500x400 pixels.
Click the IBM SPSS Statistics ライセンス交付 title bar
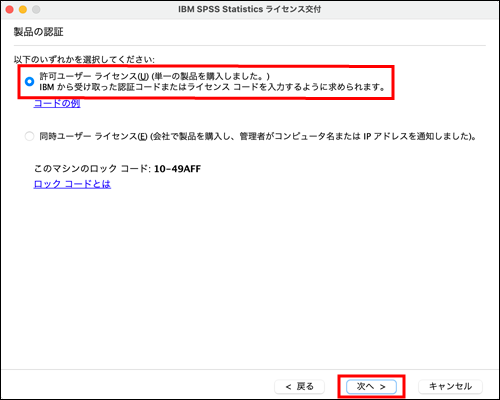tap(249, 9)
